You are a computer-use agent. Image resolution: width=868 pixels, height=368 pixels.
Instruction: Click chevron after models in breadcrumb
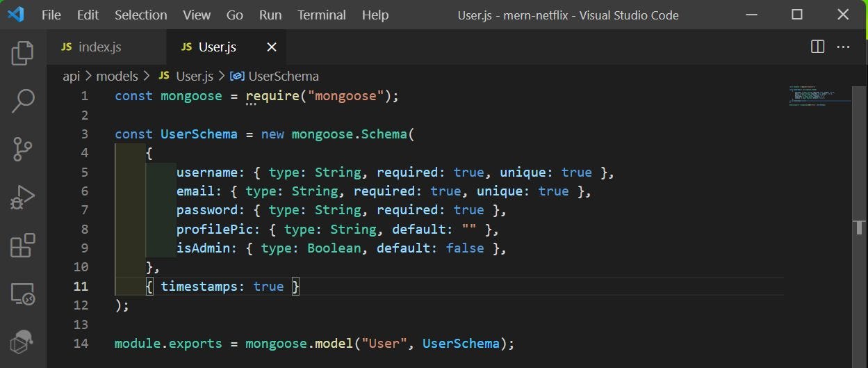(147, 76)
